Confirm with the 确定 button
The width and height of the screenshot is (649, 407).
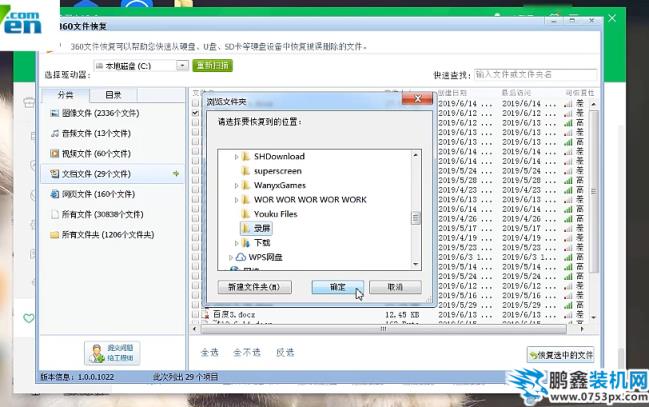pos(338,287)
